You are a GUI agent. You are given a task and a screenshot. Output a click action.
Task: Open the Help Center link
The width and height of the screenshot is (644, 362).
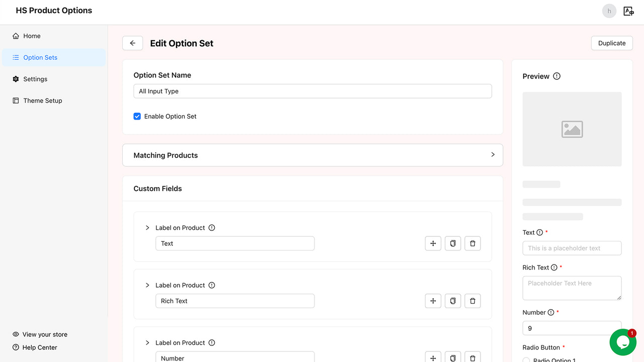click(39, 347)
